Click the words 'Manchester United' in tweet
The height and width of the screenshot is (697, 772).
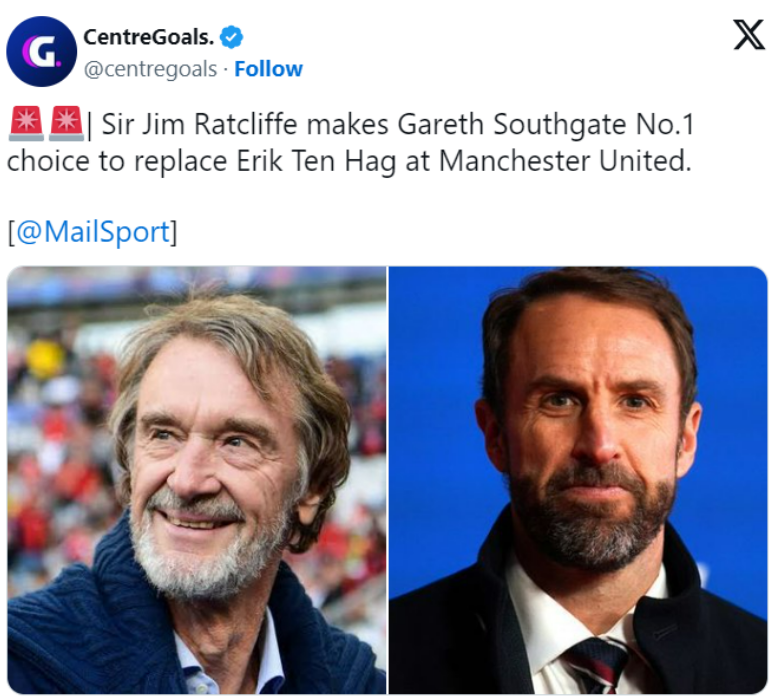(x=564, y=162)
